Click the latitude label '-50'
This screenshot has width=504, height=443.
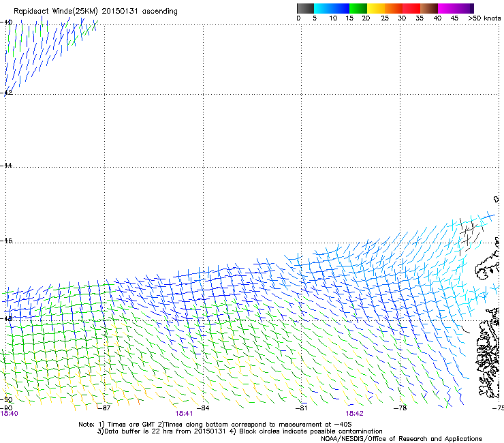[x=6, y=399]
